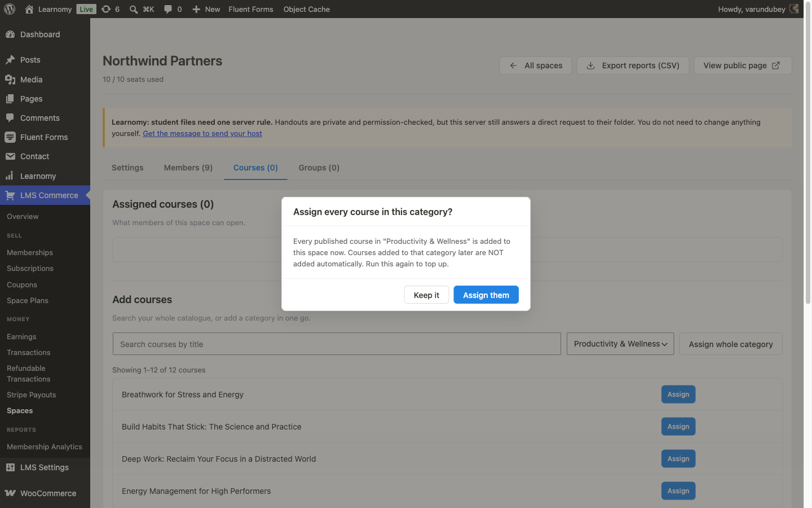Open Space Plans submenu item
The height and width of the screenshot is (508, 812).
(x=28, y=300)
